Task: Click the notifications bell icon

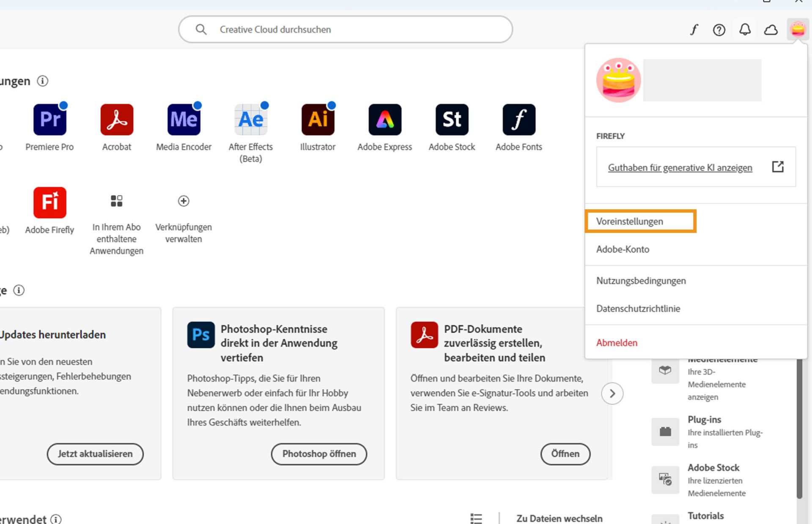Action: pyautogui.click(x=745, y=30)
